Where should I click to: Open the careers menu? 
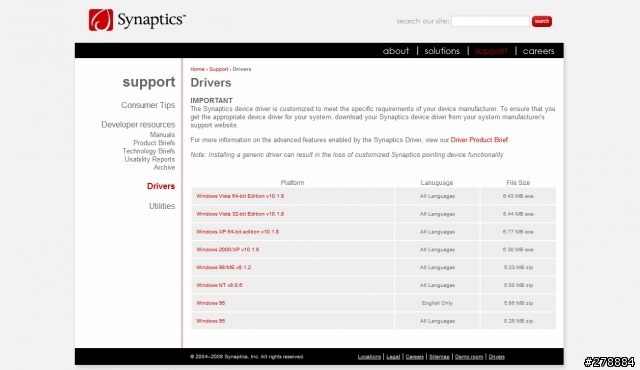click(x=538, y=51)
